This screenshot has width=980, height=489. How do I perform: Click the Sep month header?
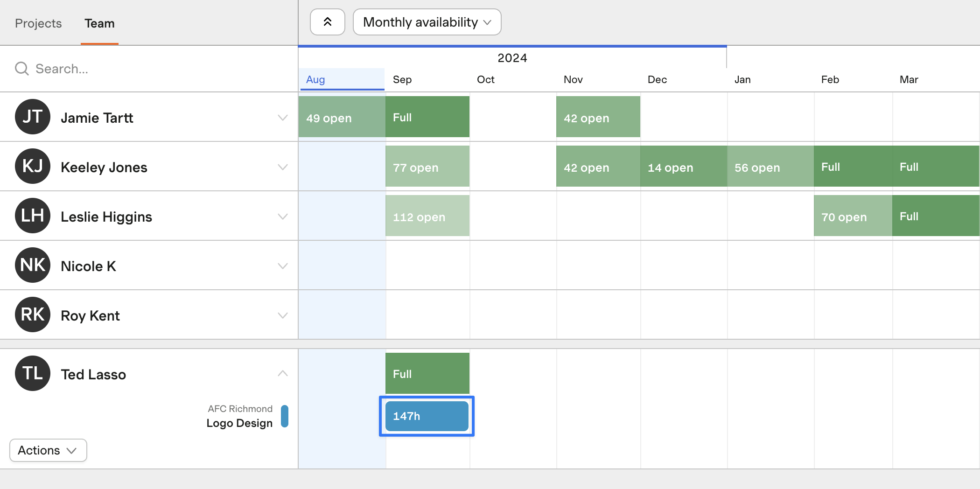coord(402,79)
